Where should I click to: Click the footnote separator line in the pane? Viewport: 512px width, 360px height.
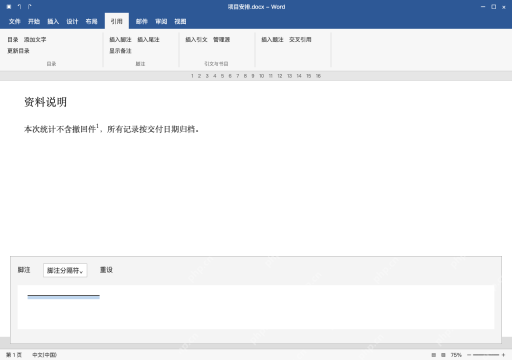(63, 296)
